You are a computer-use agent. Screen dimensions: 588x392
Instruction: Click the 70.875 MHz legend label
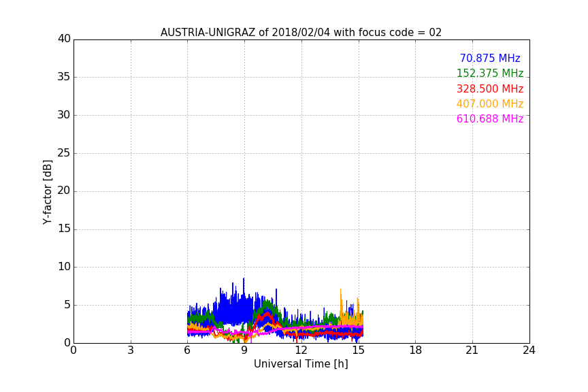(x=490, y=58)
